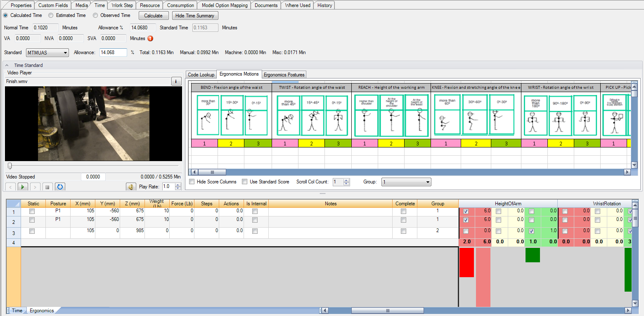Click bottom grid horizontal scrollbar thumb

click(x=387, y=311)
